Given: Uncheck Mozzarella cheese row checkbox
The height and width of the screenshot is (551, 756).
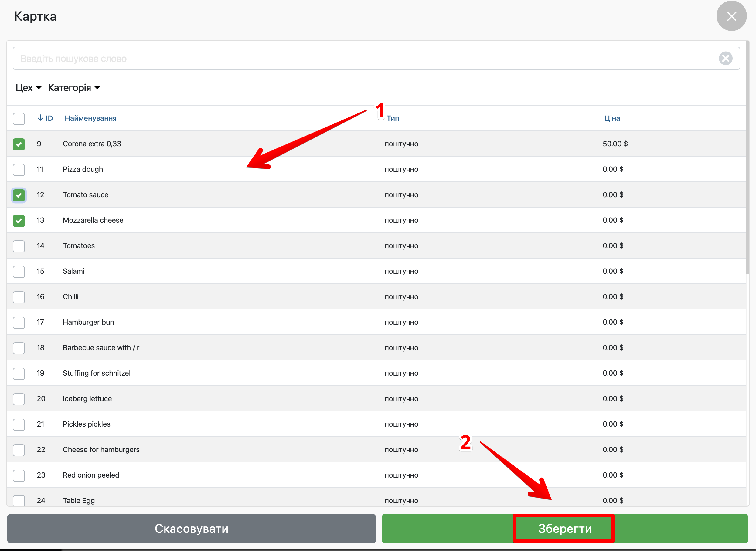Looking at the screenshot, I should (19, 221).
